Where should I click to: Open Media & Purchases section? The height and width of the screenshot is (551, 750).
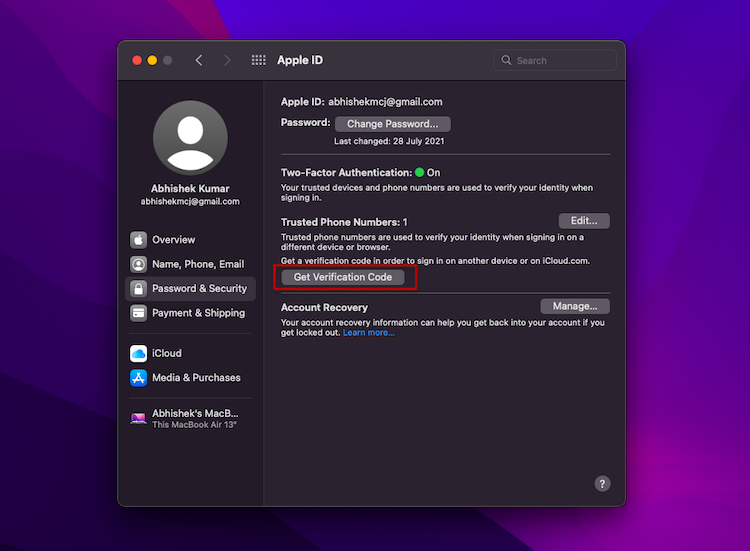(x=190, y=378)
